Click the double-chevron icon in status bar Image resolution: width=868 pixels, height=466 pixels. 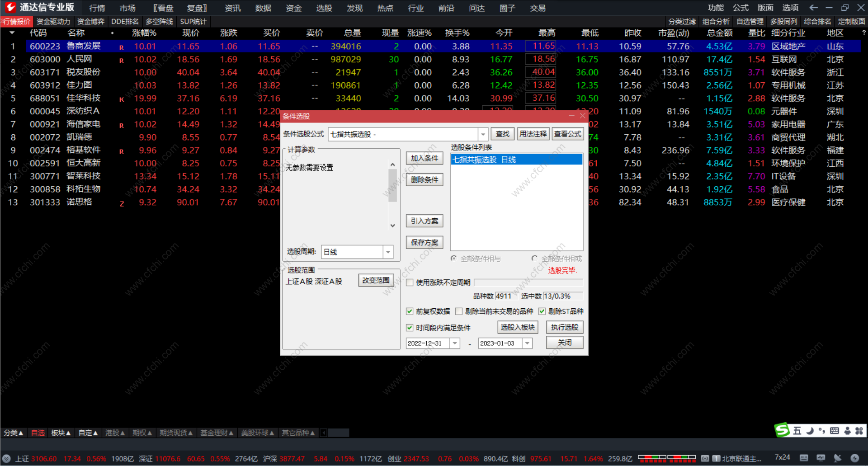click(6, 458)
